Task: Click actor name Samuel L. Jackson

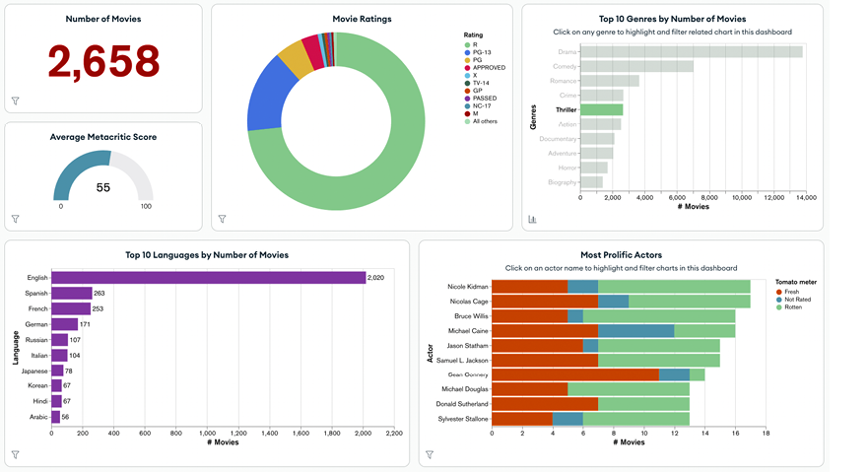Action: tap(462, 361)
